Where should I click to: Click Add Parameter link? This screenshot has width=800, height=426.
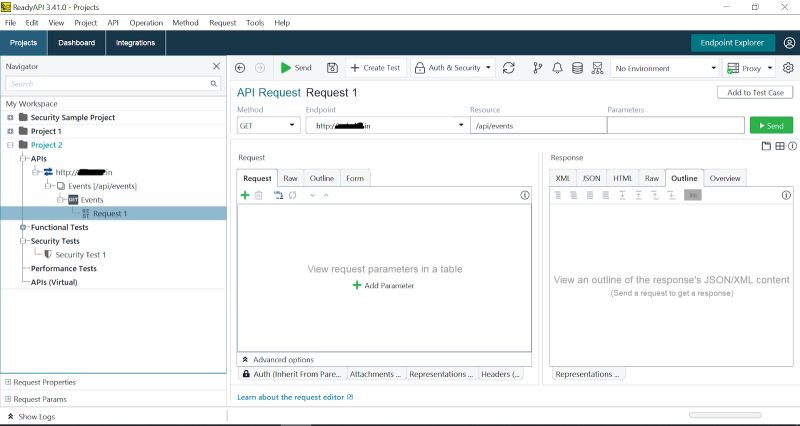[x=384, y=285]
